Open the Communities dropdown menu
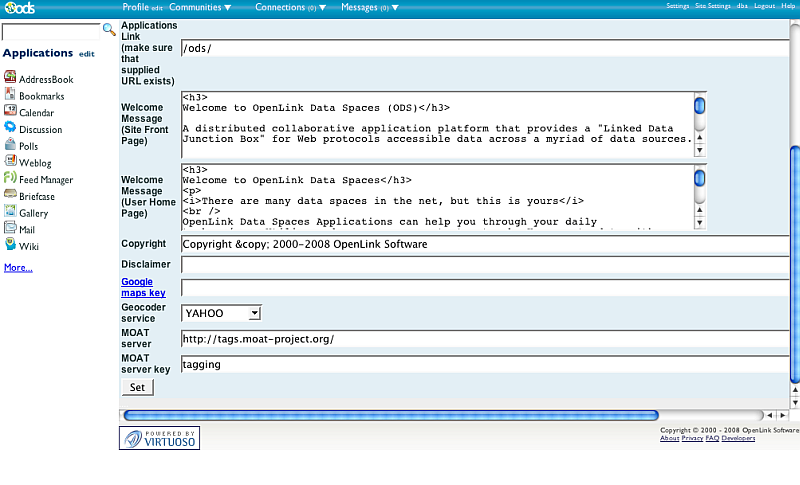The image size is (800, 485). click(200, 7)
